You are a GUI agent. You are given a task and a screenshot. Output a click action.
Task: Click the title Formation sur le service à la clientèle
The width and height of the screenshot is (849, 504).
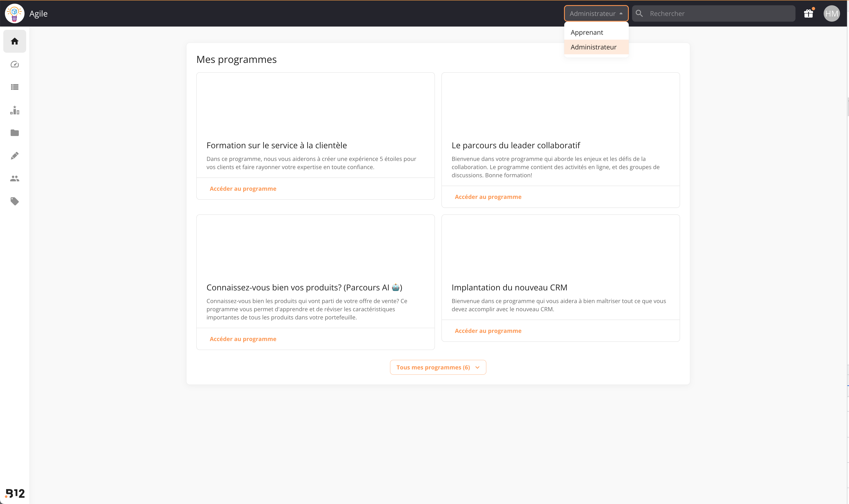pyautogui.click(x=277, y=145)
